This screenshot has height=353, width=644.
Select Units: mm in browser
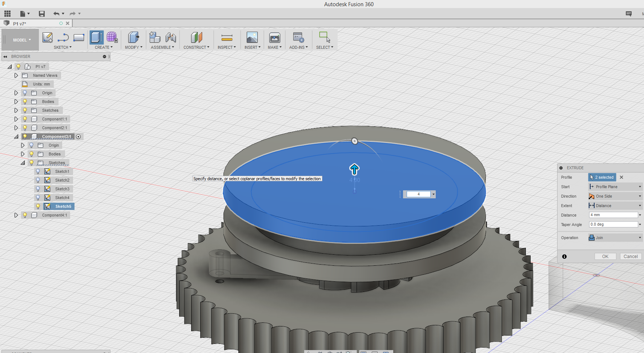(41, 84)
